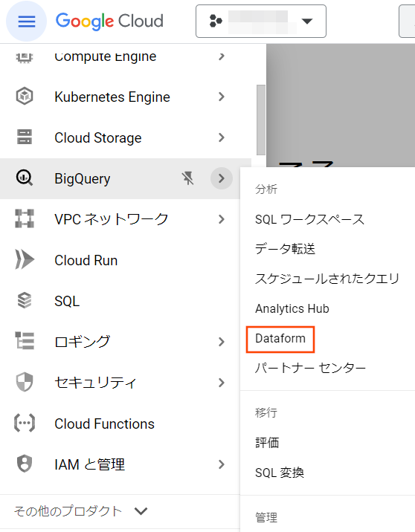The height and width of the screenshot is (532, 415).
Task: Open Cloud Run menu item
Action: point(86,260)
